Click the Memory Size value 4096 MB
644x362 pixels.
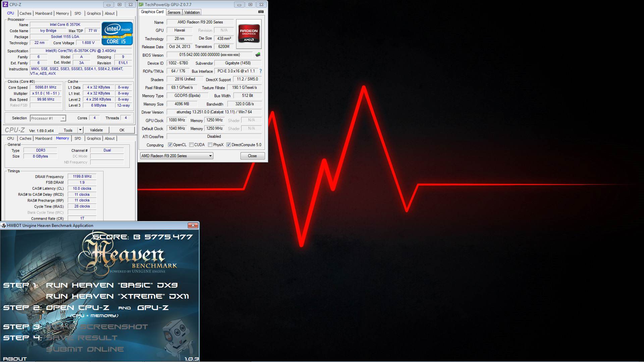(182, 104)
